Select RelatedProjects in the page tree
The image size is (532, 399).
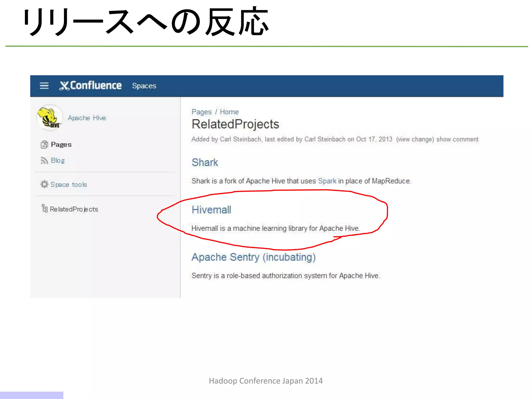pyautogui.click(x=74, y=209)
